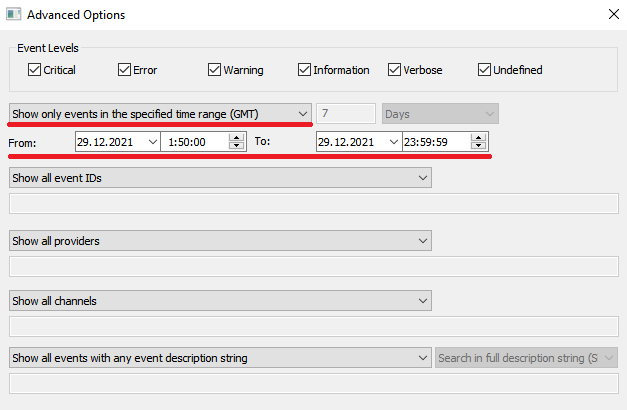Toggle the Error event level checkbox

tap(125, 70)
